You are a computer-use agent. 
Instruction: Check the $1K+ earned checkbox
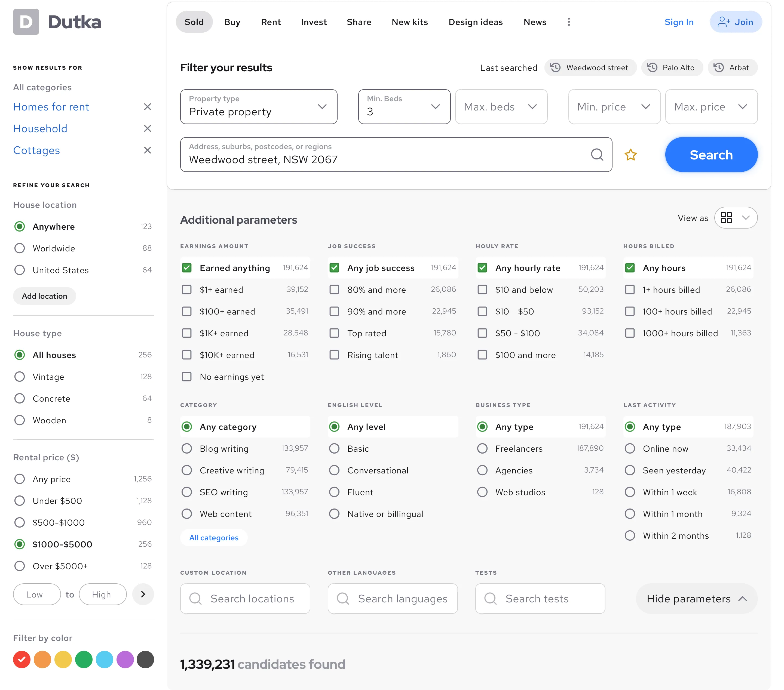point(187,333)
